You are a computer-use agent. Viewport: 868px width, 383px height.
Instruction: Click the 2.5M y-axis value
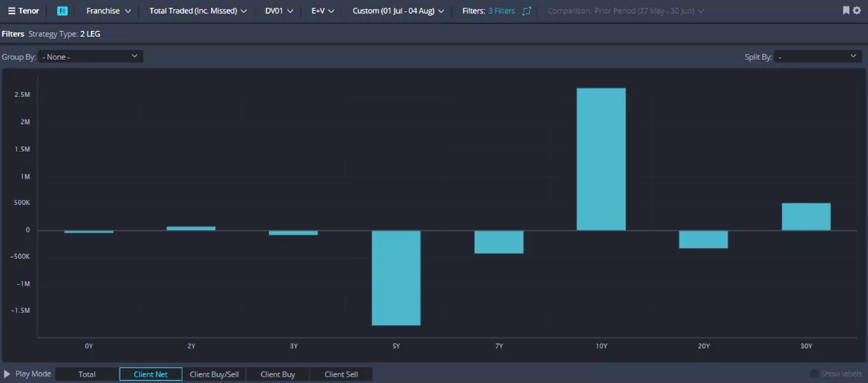(x=22, y=95)
